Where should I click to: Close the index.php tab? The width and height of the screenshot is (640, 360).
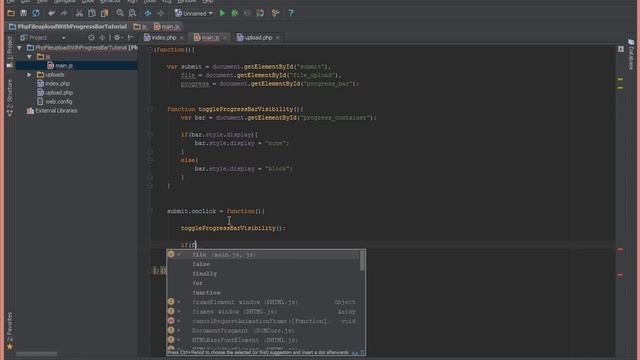(182, 38)
